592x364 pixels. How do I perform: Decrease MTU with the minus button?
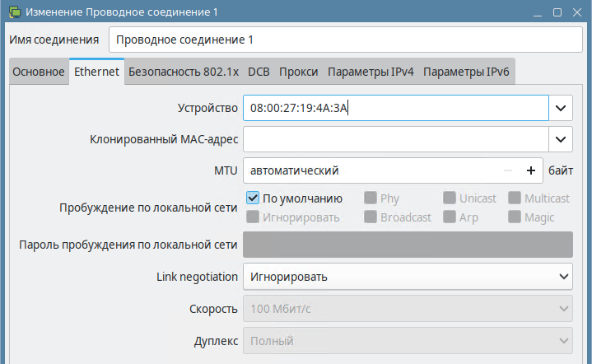[508, 170]
